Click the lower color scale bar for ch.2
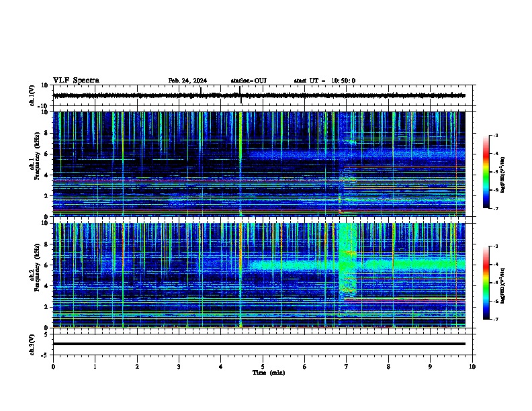532x411 pixels. (486, 283)
